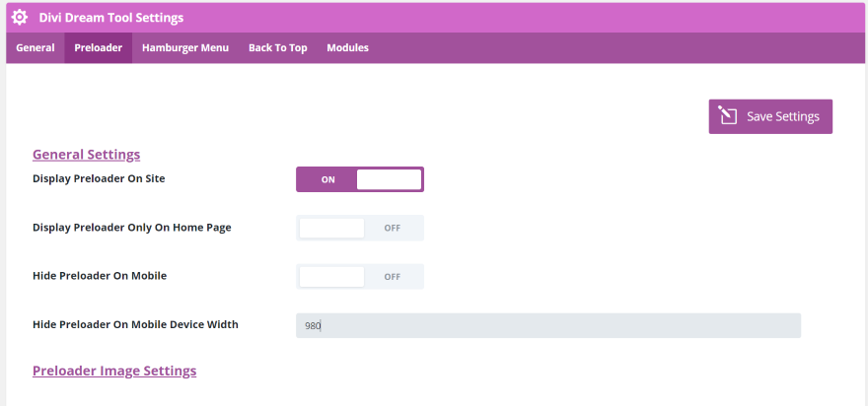Open the Modules tab
This screenshot has height=406, width=868.
coord(347,48)
